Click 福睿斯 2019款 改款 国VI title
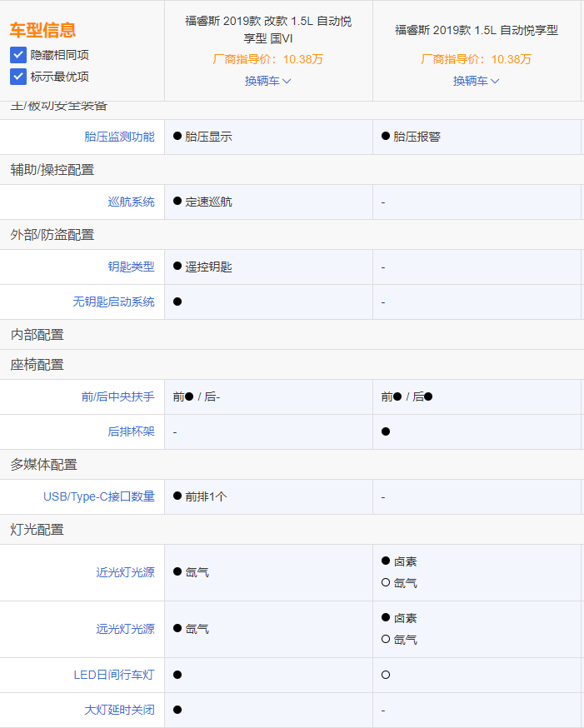 coord(267,29)
